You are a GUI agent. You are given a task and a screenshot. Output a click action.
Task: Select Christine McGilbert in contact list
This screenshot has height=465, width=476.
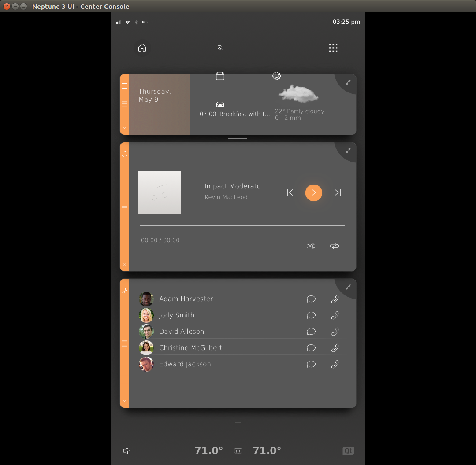click(x=190, y=348)
